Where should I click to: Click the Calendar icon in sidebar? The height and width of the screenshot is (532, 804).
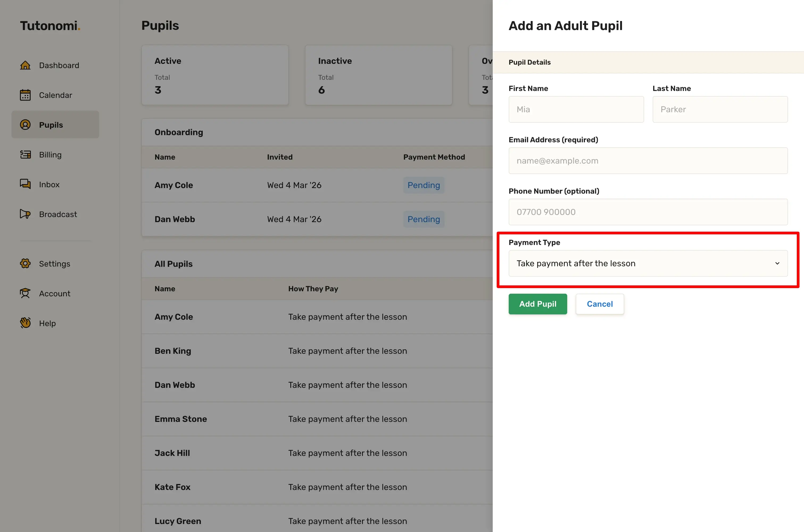(x=25, y=95)
